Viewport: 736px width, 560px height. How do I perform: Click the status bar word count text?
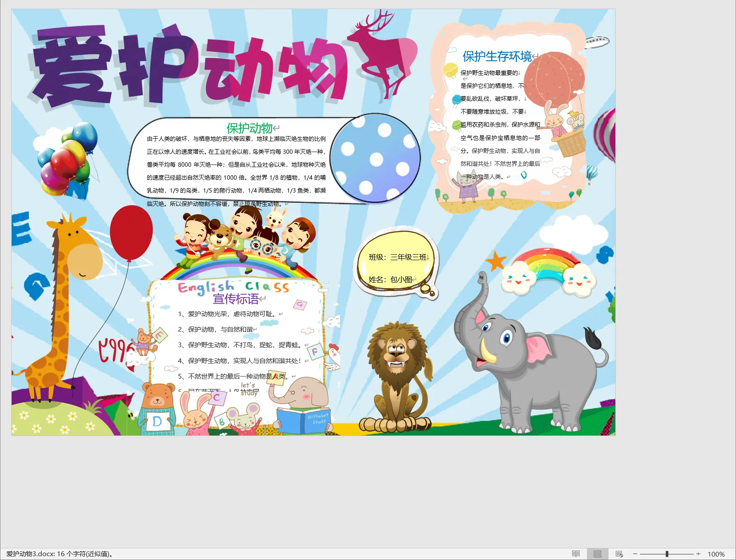pyautogui.click(x=59, y=554)
